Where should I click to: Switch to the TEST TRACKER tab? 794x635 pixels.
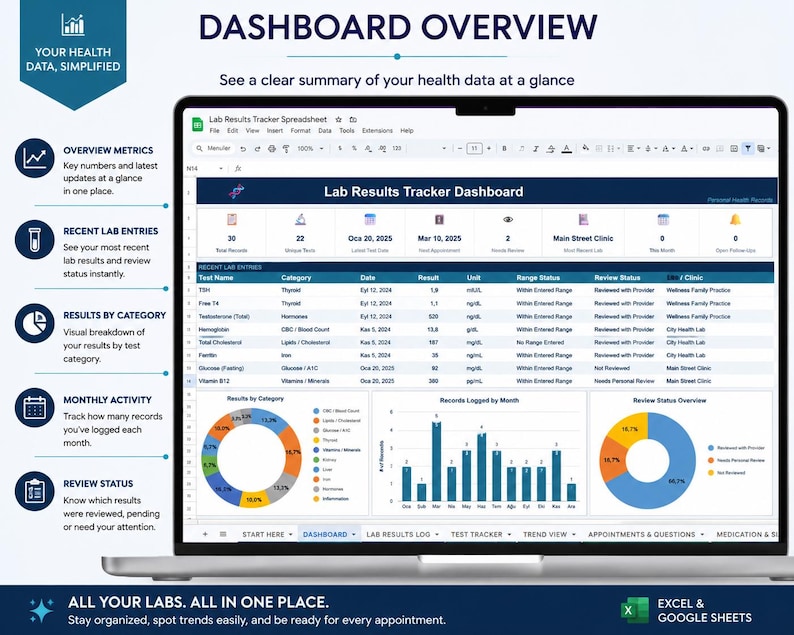[481, 534]
